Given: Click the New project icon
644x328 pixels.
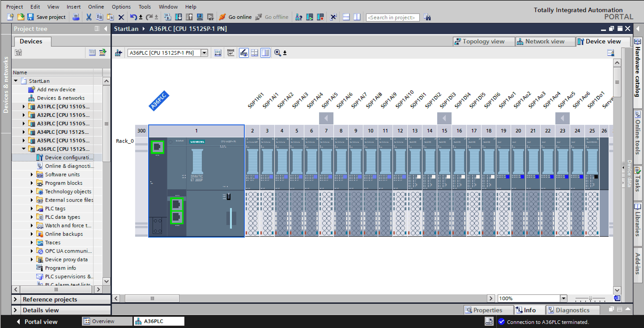Looking at the screenshot, I should [10, 17].
